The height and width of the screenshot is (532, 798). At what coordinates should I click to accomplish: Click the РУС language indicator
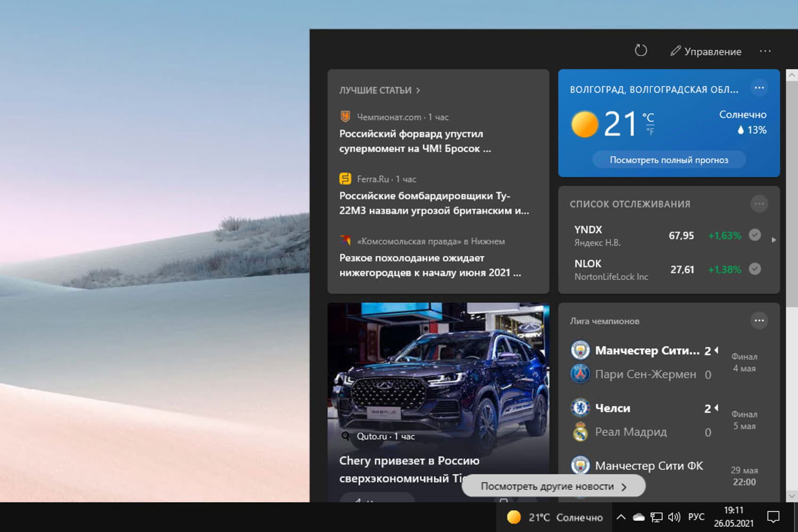(x=696, y=517)
